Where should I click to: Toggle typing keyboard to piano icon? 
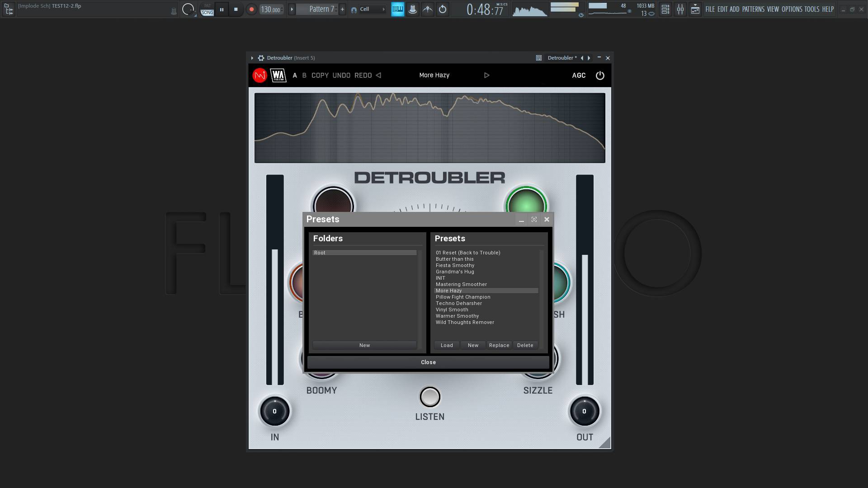pos(397,9)
